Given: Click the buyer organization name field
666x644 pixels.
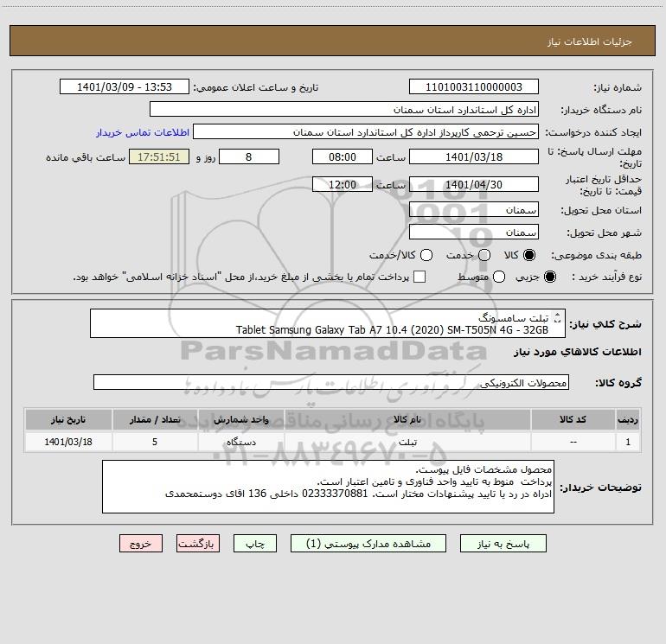Looking at the screenshot, I should (344, 109).
